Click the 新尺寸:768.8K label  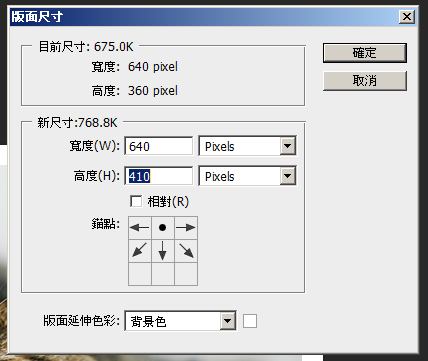pyautogui.click(x=77, y=123)
